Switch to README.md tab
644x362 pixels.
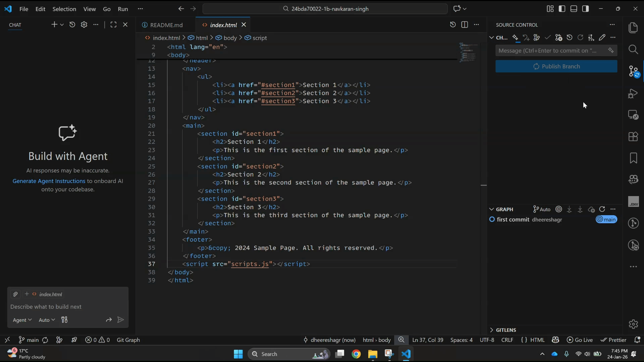[166, 25]
